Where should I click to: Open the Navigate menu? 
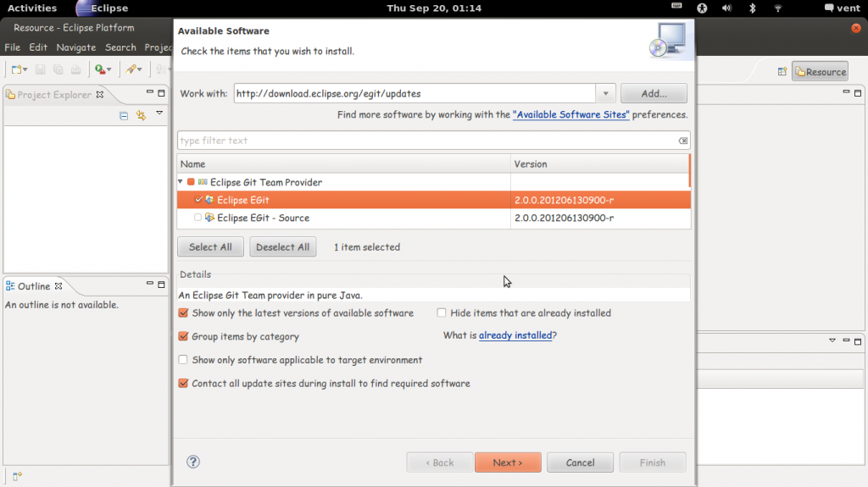[75, 47]
